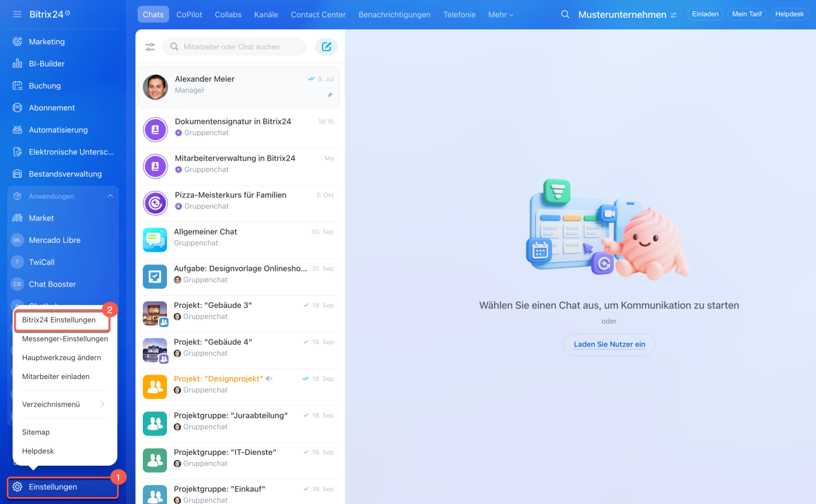Open the chat list filter icon
This screenshot has width=816, height=504.
[x=150, y=47]
